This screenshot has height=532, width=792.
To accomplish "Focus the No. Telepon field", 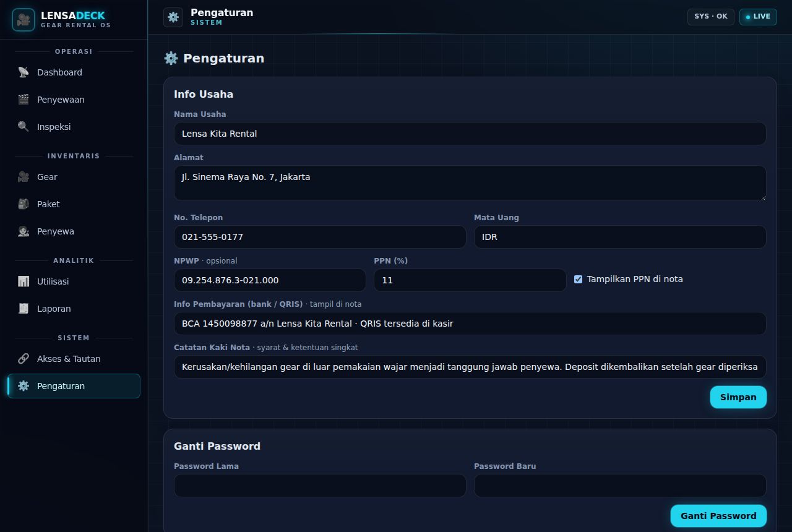I will (x=320, y=237).
